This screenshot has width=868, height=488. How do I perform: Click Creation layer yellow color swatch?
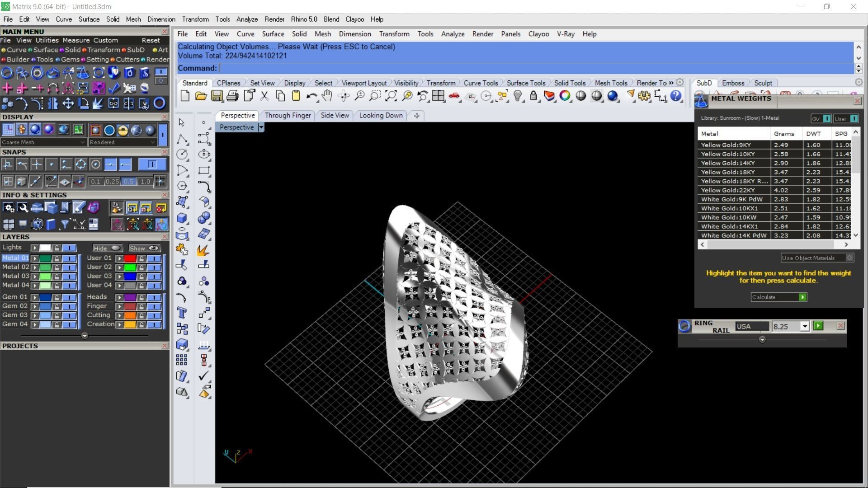click(x=130, y=324)
